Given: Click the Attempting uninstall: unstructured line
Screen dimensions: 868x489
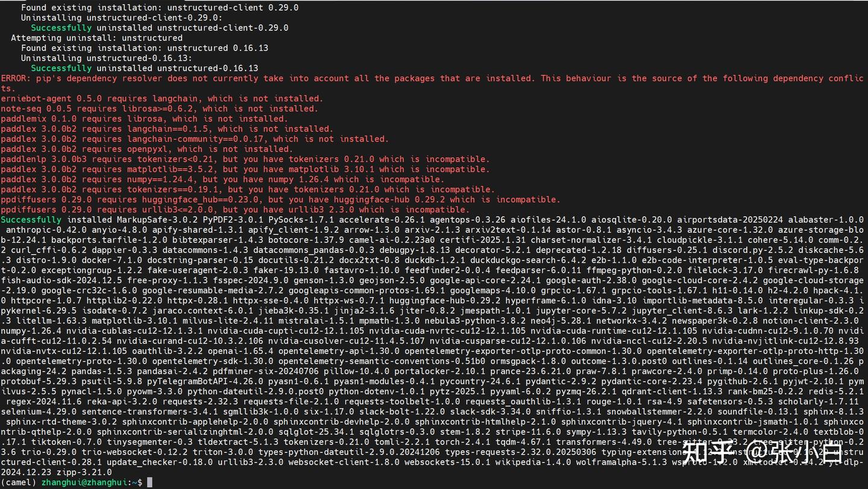Looking at the screenshot, I should (96, 38).
